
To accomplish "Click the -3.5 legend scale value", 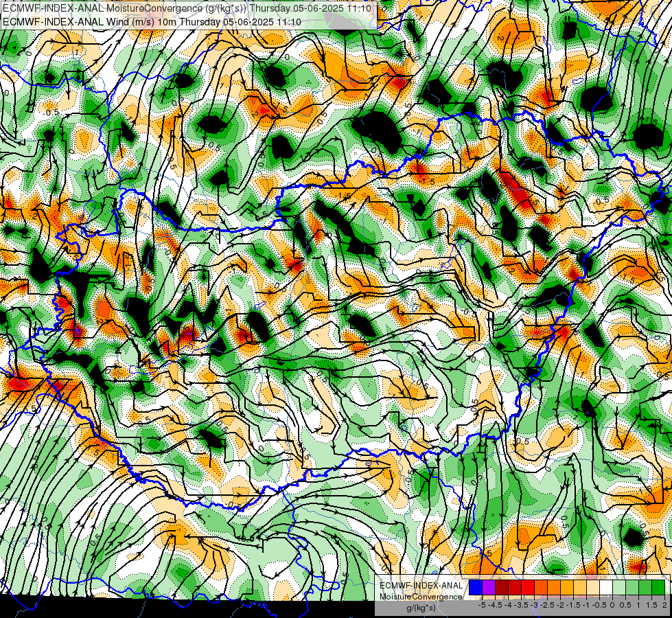I will [x=521, y=605].
